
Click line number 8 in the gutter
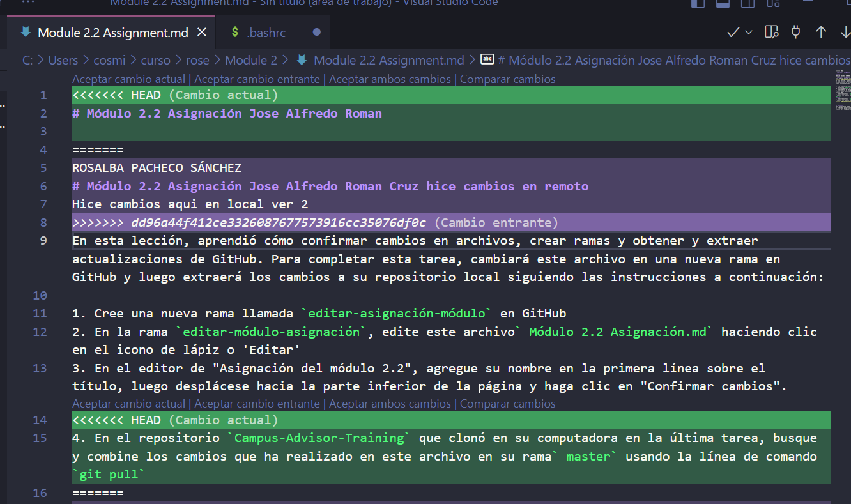click(x=43, y=222)
